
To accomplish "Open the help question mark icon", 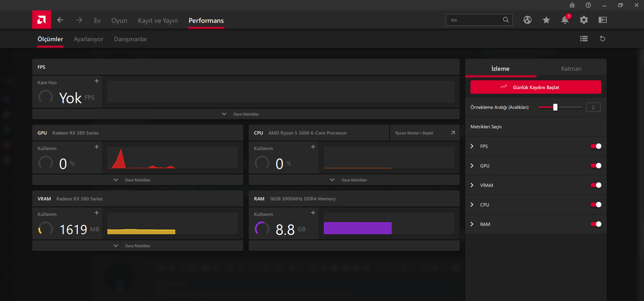I will tap(588, 5).
